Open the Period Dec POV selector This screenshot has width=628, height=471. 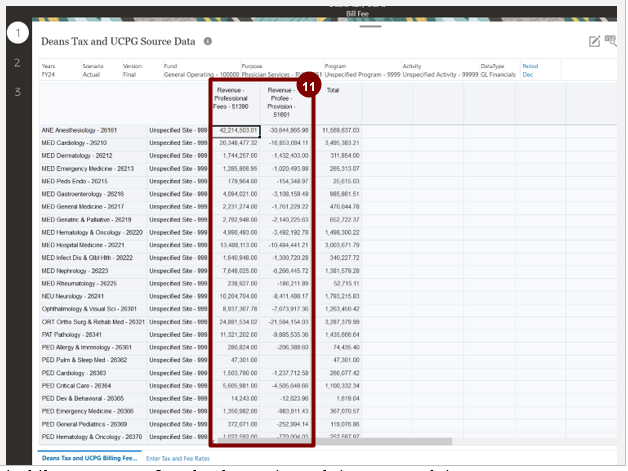pyautogui.click(x=530, y=70)
